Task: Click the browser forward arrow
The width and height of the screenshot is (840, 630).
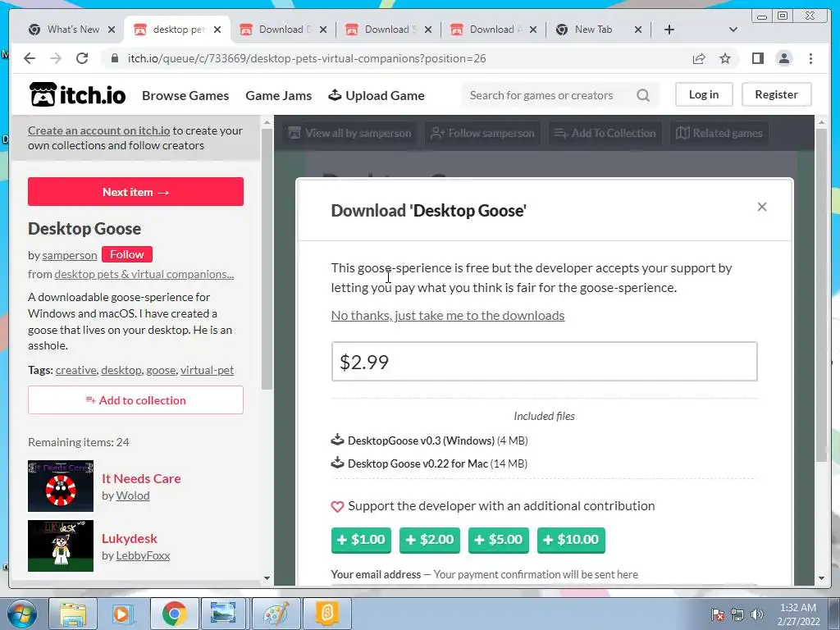Action: tap(56, 58)
